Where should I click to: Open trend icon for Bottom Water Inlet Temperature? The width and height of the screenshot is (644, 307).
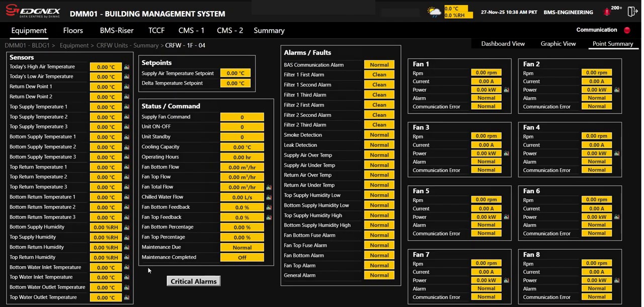point(127,268)
